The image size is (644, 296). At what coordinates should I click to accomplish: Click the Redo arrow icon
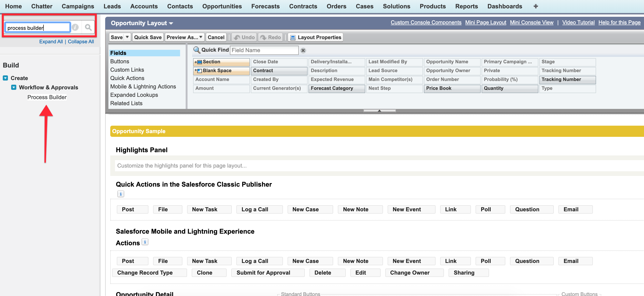pos(263,37)
